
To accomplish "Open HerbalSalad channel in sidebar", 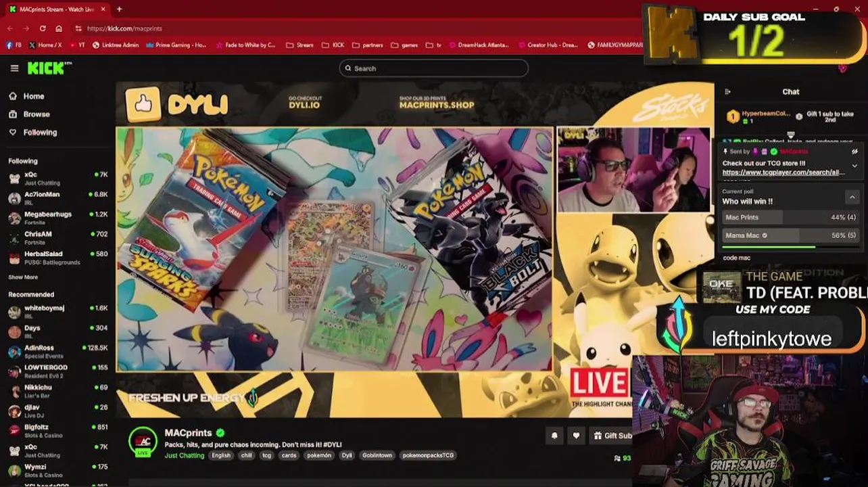I will point(58,257).
